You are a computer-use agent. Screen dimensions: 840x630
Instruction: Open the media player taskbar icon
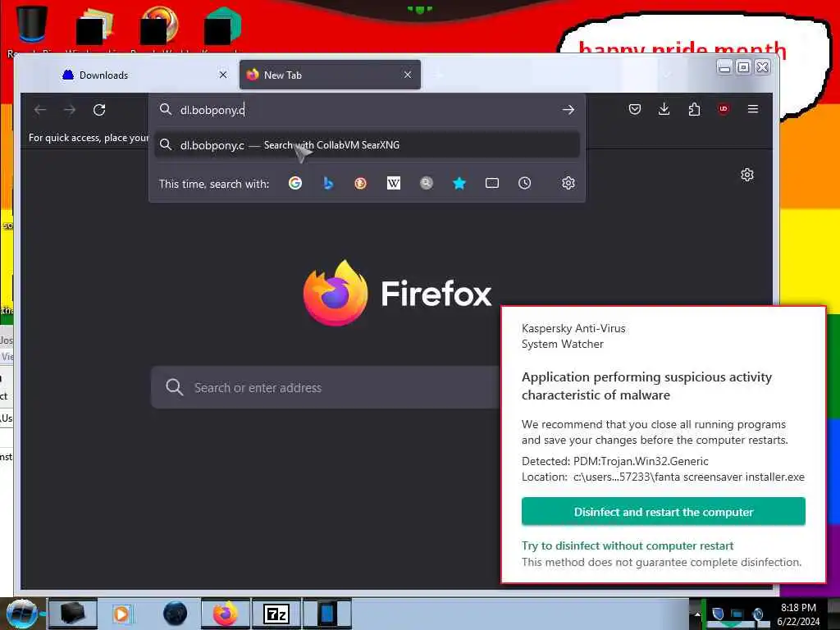(121, 614)
